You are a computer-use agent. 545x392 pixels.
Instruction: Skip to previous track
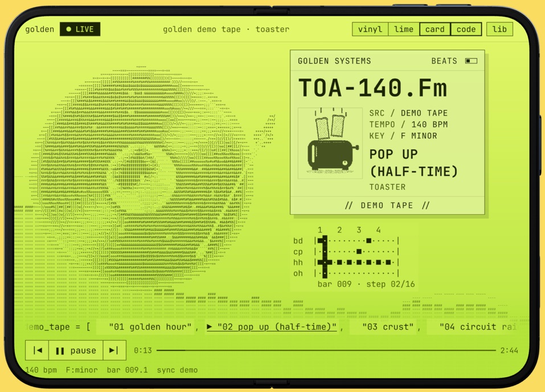37,350
